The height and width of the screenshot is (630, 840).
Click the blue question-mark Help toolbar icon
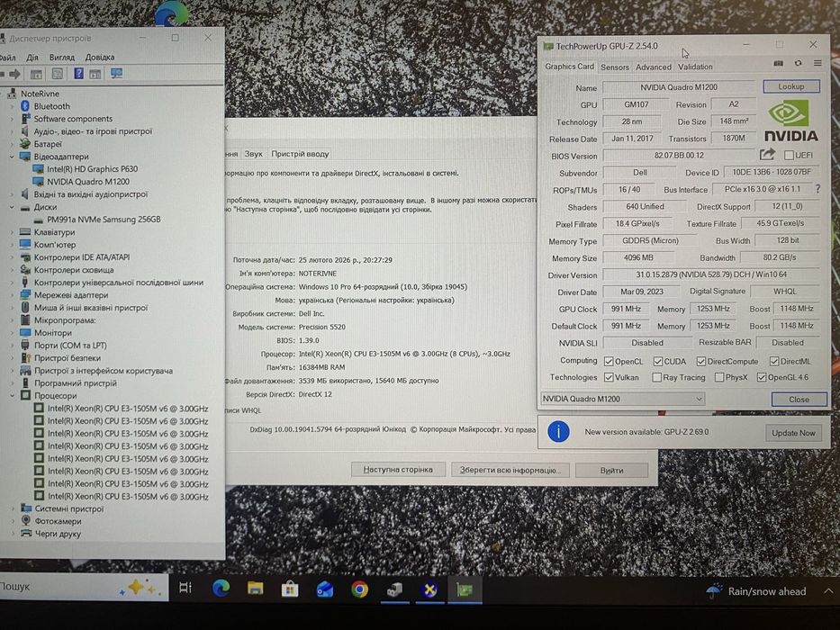click(78, 74)
